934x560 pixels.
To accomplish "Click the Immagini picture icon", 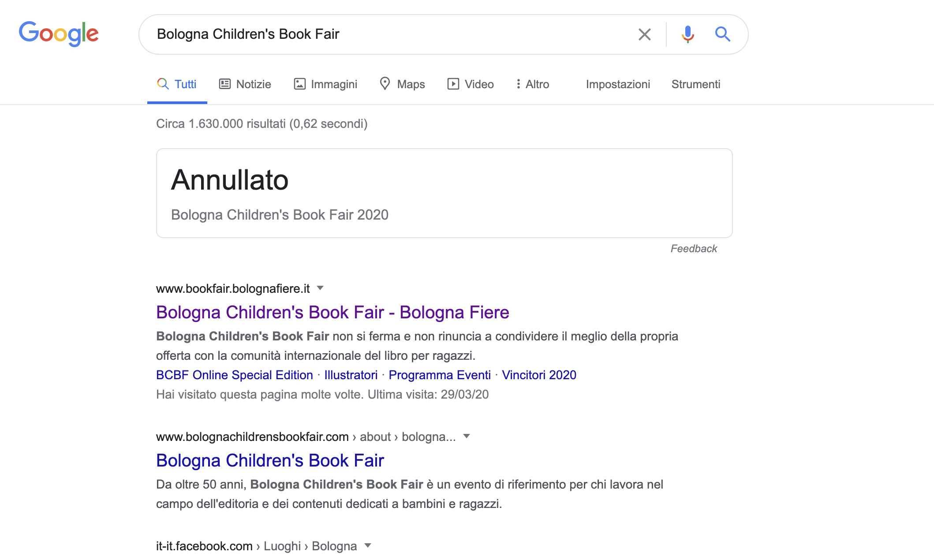I will pos(300,84).
